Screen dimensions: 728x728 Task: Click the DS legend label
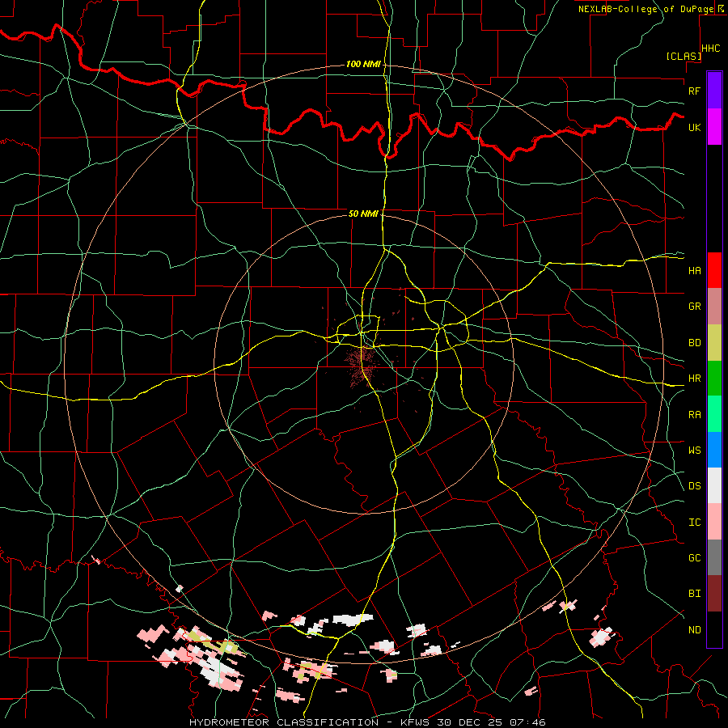(x=695, y=486)
